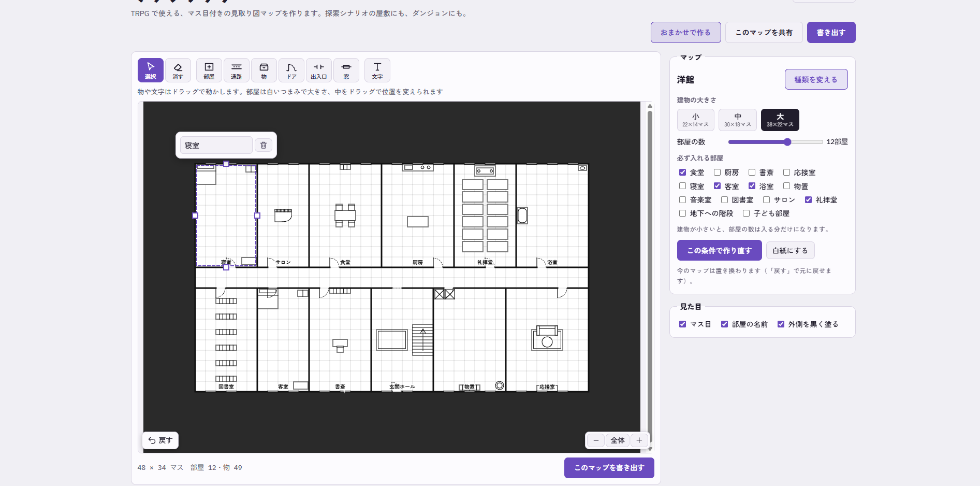Disable the 部屋の名前 checkbox
980x486 pixels.
click(x=724, y=324)
